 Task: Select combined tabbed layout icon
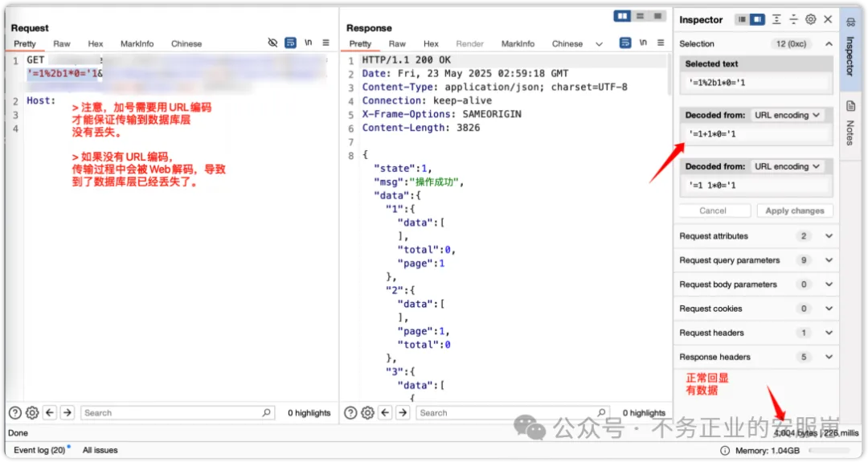point(657,16)
